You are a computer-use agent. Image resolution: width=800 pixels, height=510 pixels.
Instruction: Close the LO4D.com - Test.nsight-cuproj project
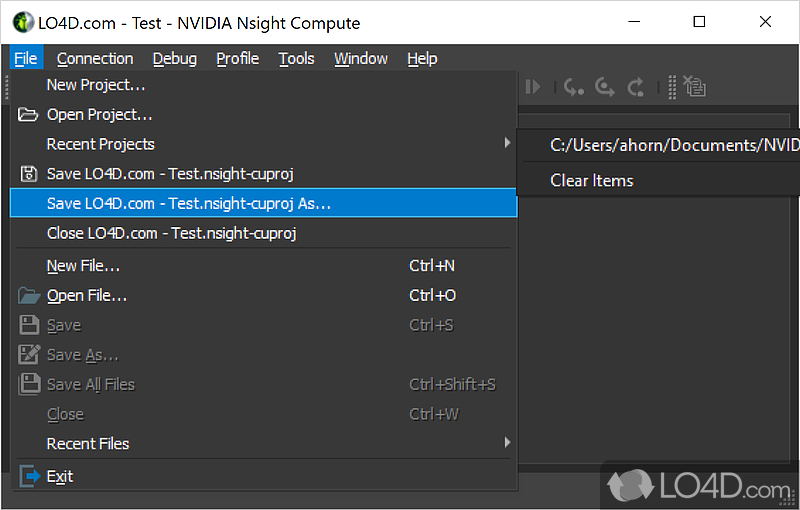tap(171, 233)
